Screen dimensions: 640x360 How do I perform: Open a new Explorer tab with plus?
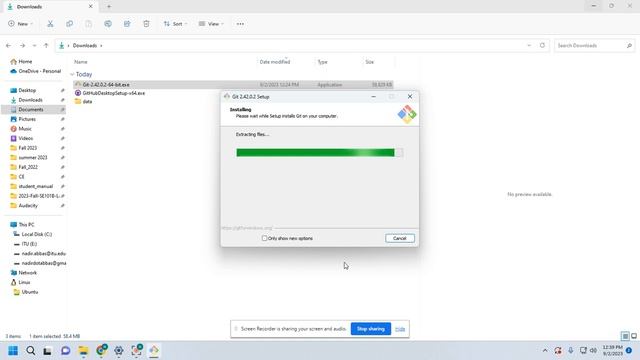(x=109, y=7)
